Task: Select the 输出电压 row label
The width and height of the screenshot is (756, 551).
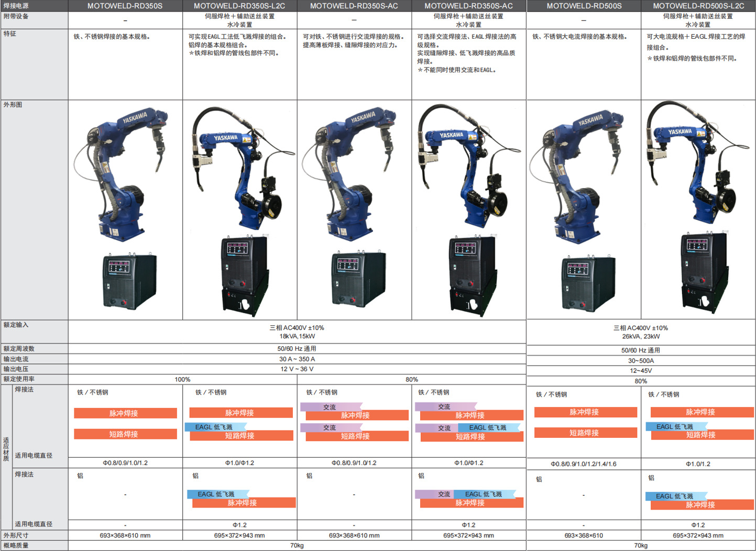Action: coord(16,369)
